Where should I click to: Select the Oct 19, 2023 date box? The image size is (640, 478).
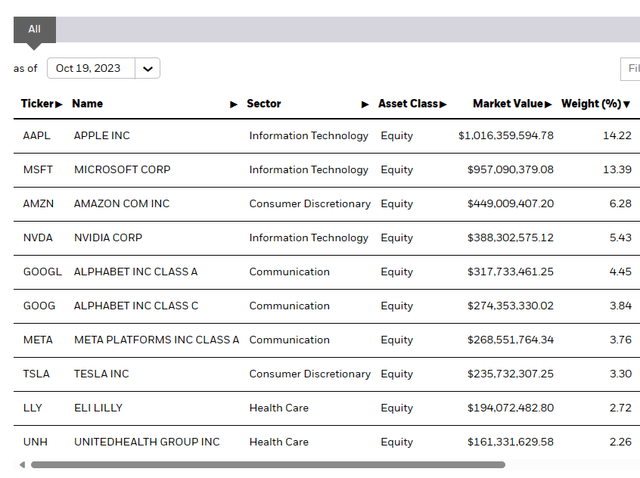pyautogui.click(x=89, y=69)
